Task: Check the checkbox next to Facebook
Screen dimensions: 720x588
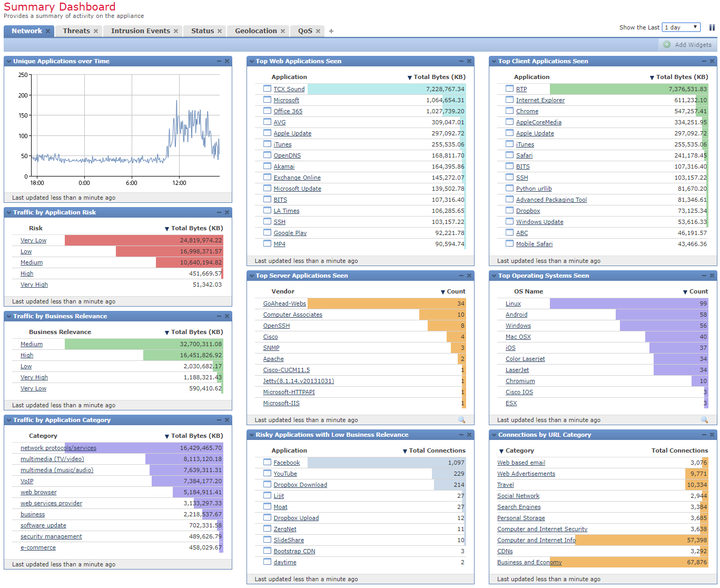Action: click(267, 462)
